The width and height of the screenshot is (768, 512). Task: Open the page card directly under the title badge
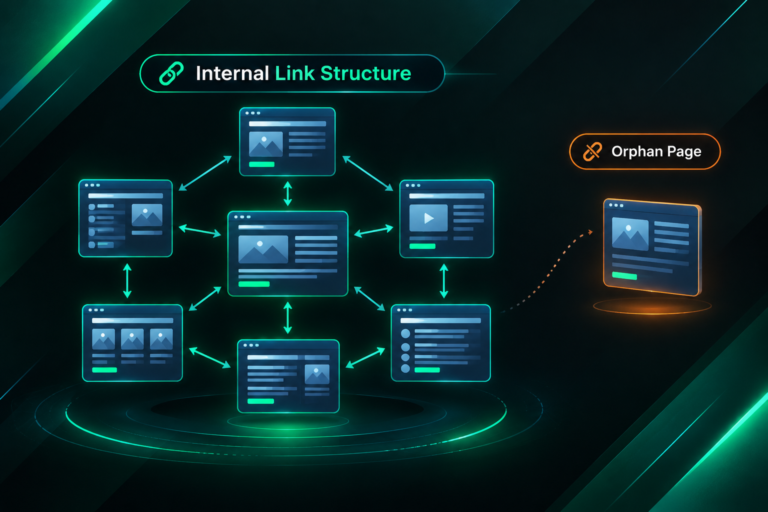click(x=287, y=142)
